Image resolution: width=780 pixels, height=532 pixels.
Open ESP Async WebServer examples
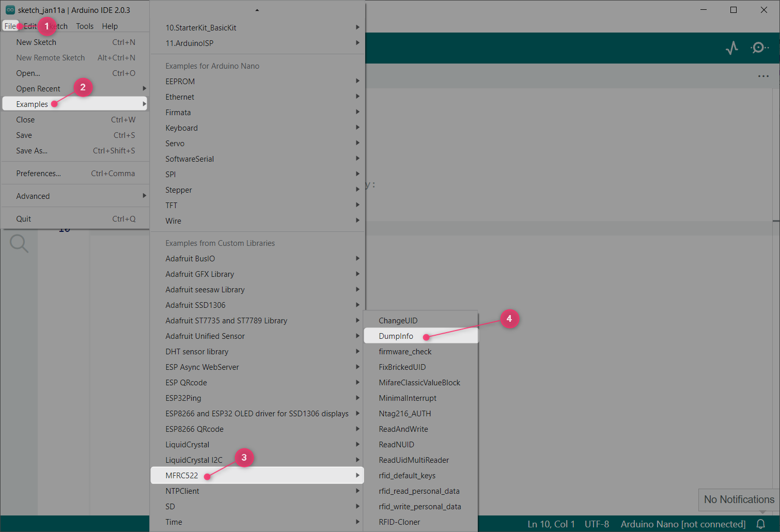[x=257, y=367]
